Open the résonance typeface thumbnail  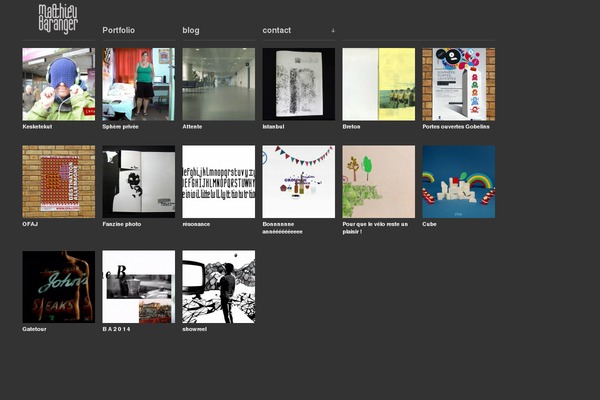coord(218,181)
